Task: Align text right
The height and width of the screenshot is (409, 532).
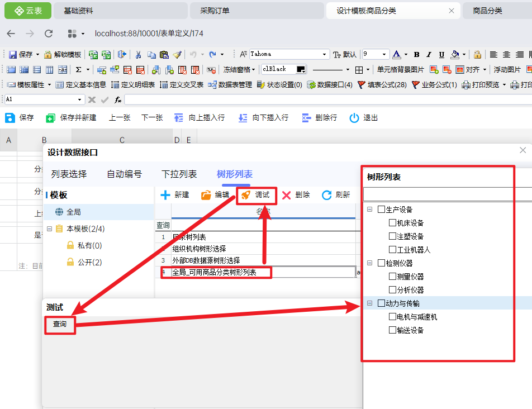Action: [x=520, y=54]
